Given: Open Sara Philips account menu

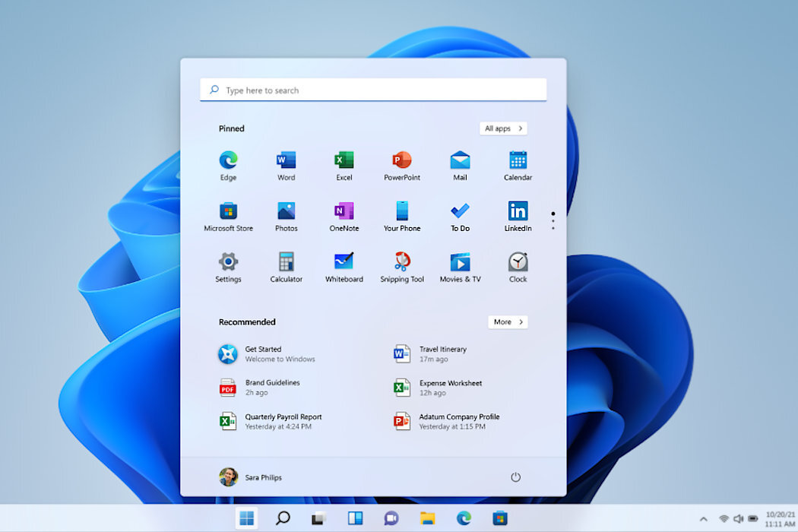Looking at the screenshot, I should pos(251,477).
